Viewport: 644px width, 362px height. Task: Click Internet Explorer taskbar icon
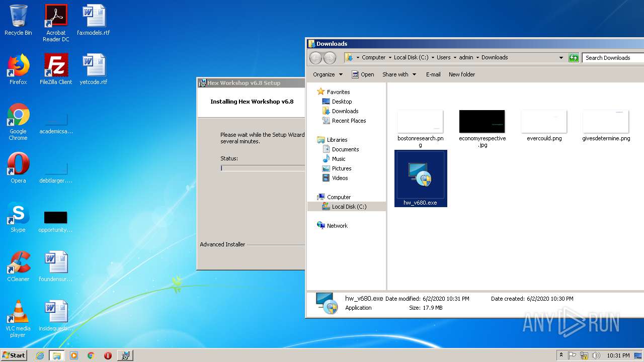tap(40, 355)
